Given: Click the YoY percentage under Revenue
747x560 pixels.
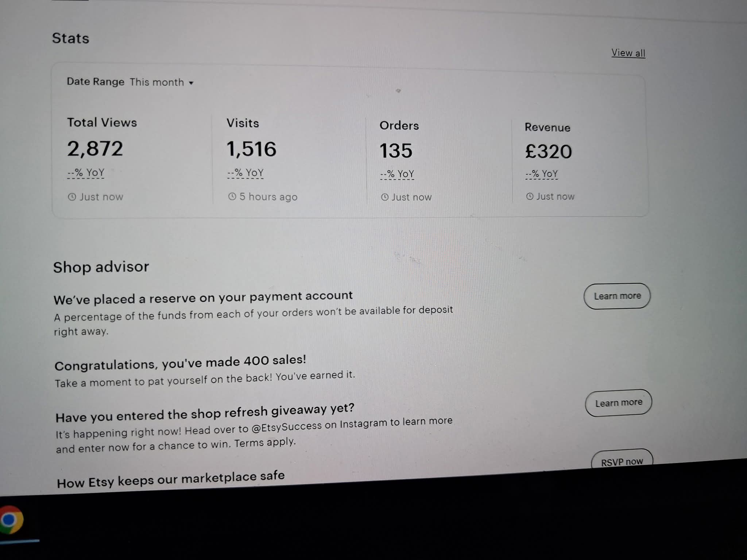Looking at the screenshot, I should pos(541,174).
